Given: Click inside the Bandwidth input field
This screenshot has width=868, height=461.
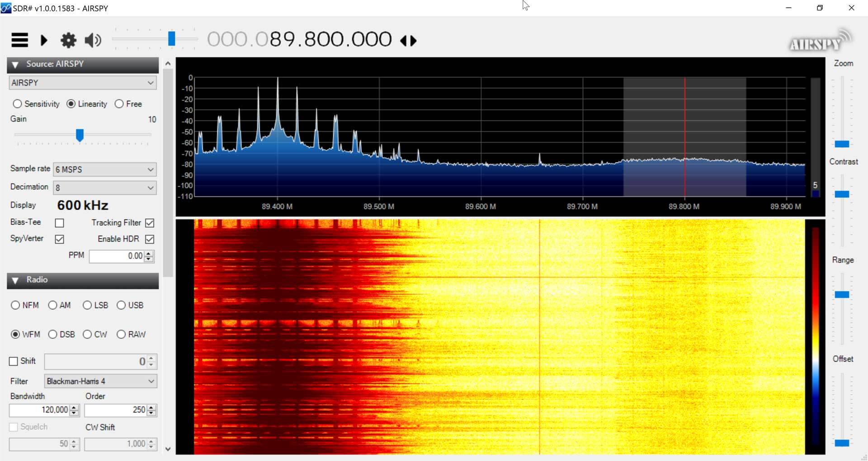Looking at the screenshot, I should [x=41, y=410].
